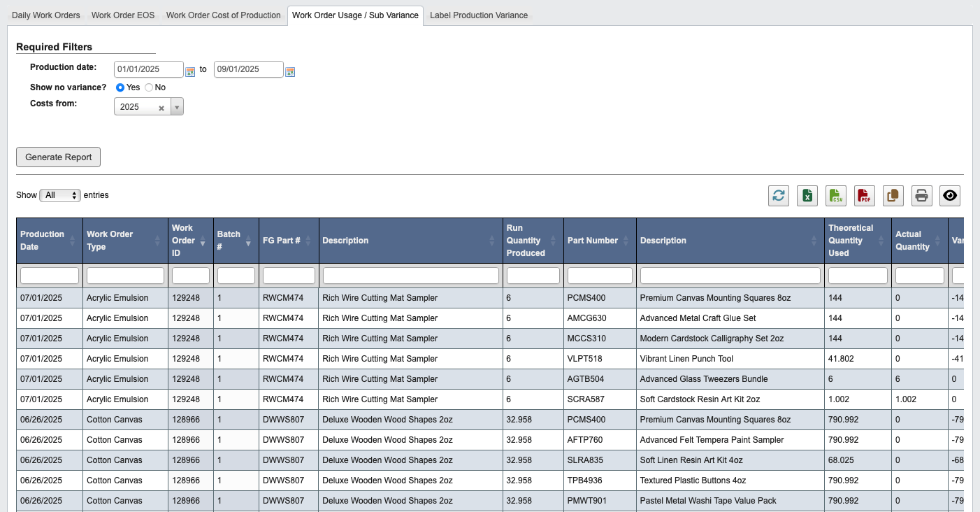
Task: Copy the report data to clipboard
Action: click(893, 196)
